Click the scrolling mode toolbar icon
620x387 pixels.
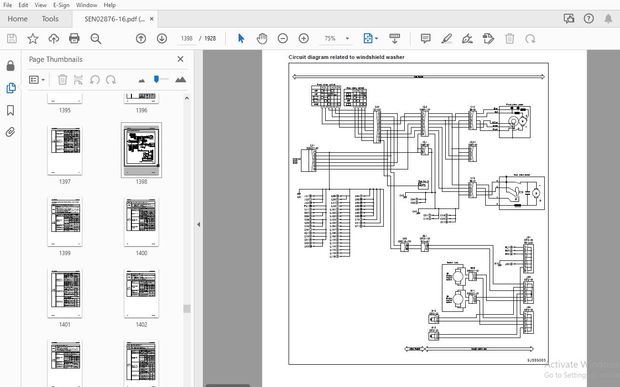point(394,38)
